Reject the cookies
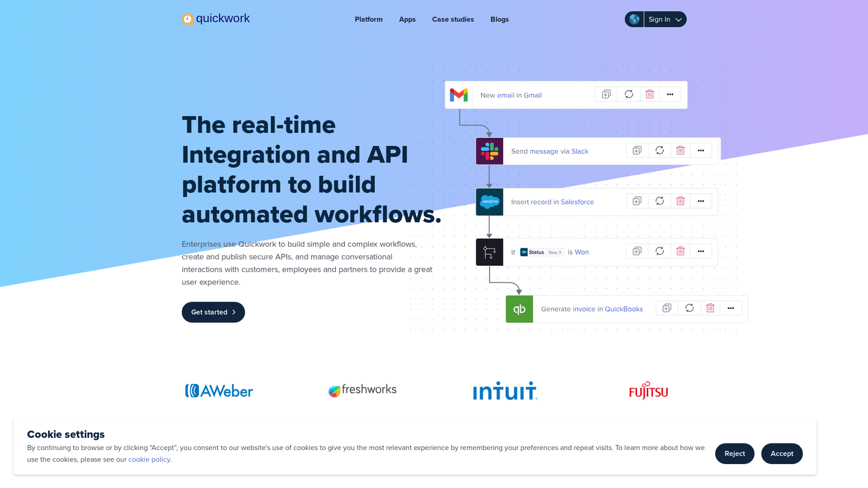 pos(735,454)
